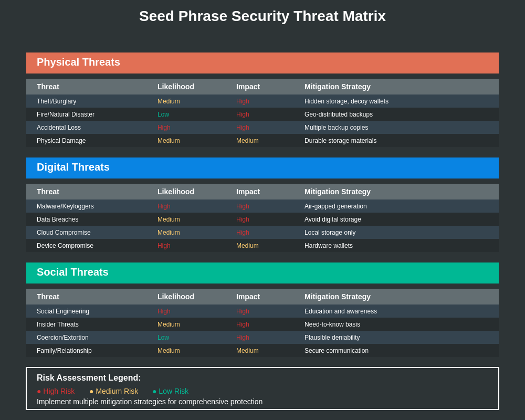This screenshot has height=420, width=525.
Task: Click High likelihood for Accidental Loss
Action: click(x=164, y=128)
